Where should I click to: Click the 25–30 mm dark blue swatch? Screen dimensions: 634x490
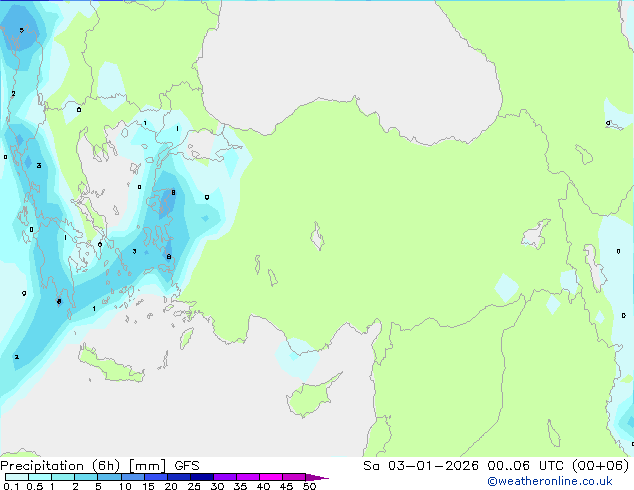pyautogui.click(x=202, y=477)
